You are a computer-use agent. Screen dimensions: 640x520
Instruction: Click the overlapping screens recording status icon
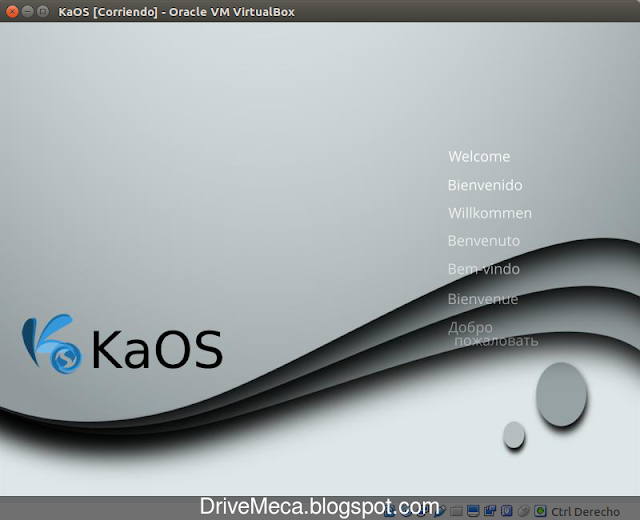[x=490, y=510]
